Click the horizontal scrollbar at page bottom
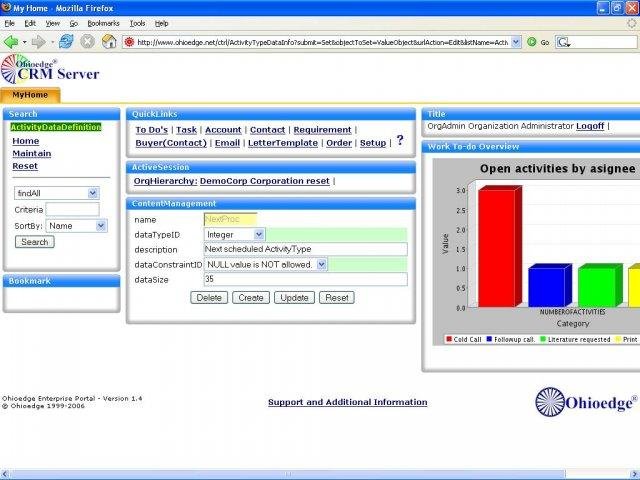640x480 pixels. (x=288, y=474)
